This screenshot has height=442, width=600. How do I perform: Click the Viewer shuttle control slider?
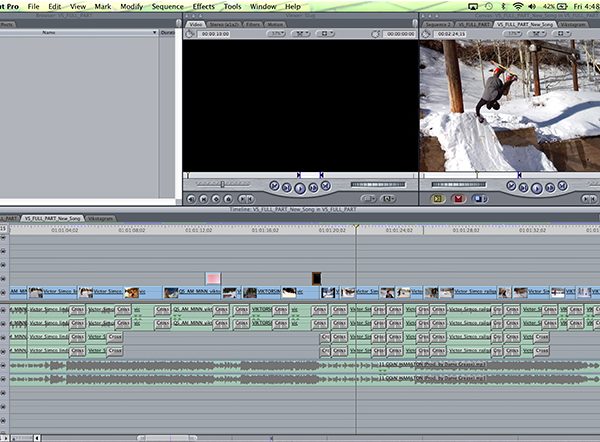click(223, 185)
